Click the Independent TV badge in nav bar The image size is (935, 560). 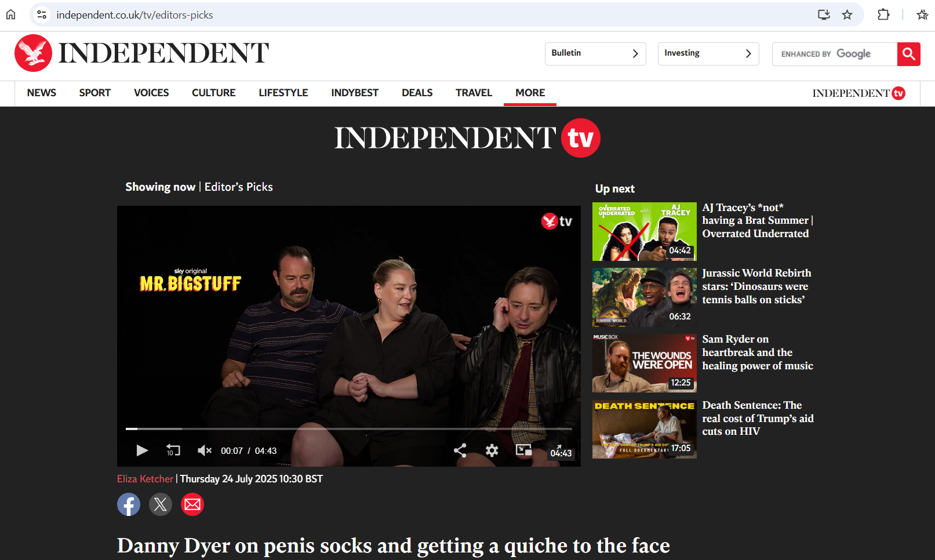coord(858,93)
